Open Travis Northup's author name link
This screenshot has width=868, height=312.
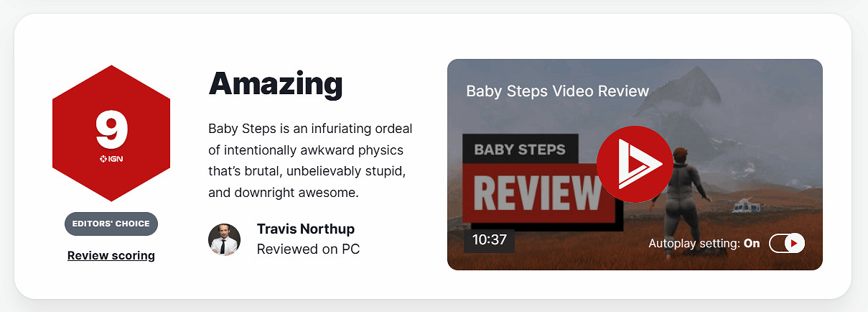(x=305, y=229)
